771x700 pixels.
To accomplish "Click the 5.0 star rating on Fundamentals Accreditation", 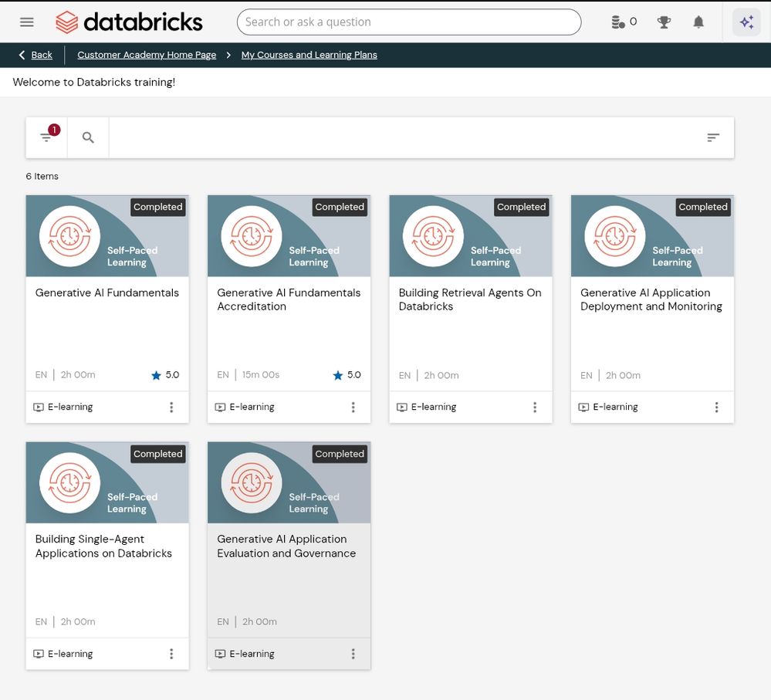I will click(x=347, y=375).
